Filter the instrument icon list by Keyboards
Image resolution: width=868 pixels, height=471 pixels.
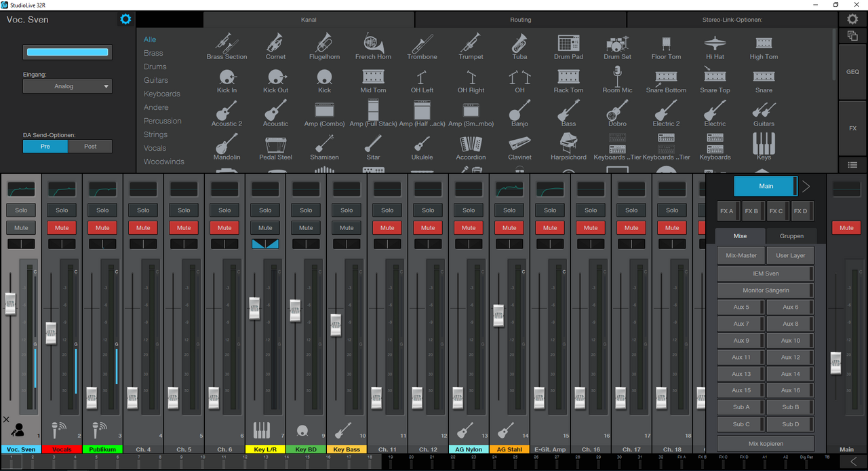coord(161,94)
